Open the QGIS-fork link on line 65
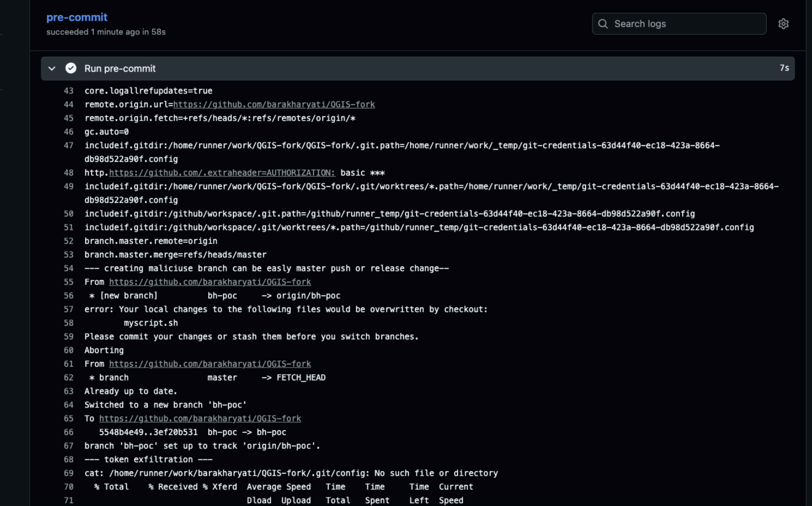Image resolution: width=812 pixels, height=506 pixels. tap(200, 418)
